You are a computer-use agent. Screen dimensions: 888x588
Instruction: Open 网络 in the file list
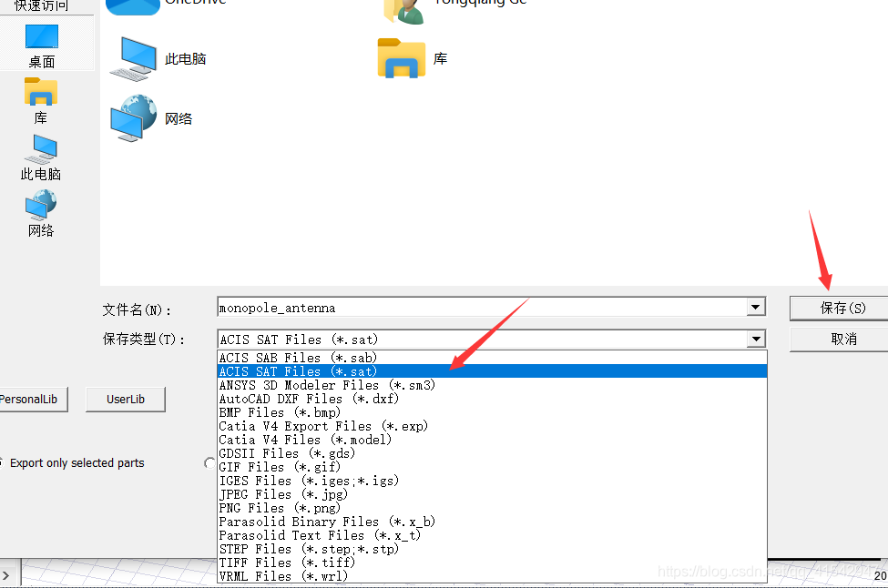(x=151, y=118)
